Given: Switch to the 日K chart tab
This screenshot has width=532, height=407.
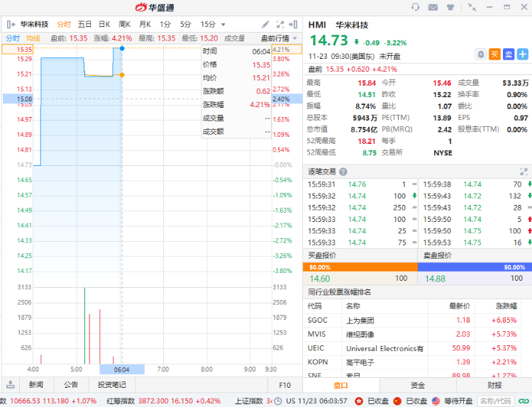Looking at the screenshot, I should pos(104,24).
